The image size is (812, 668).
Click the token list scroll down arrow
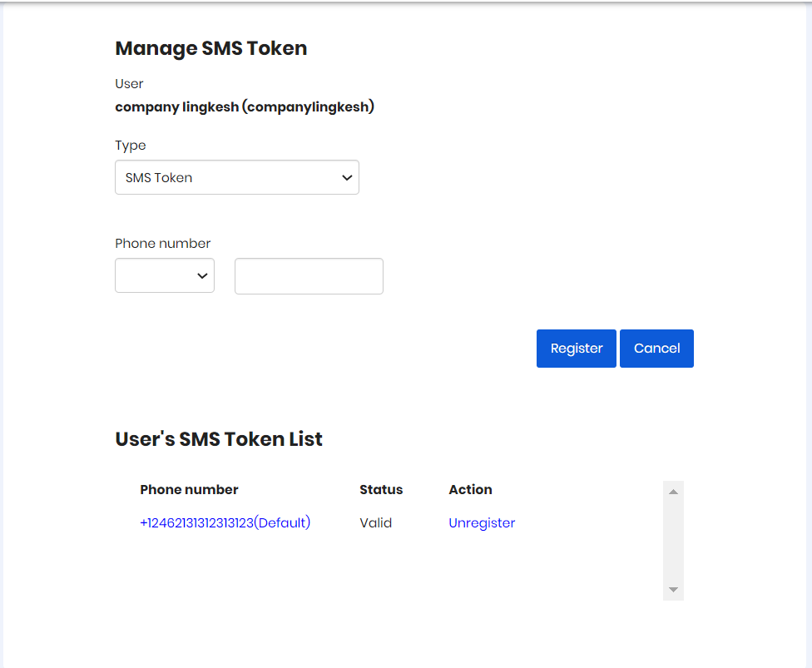pyautogui.click(x=673, y=590)
